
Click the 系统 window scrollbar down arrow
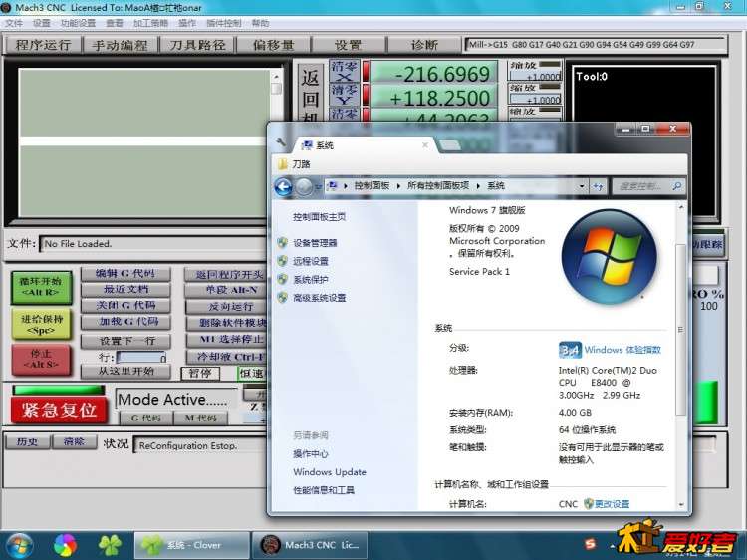click(x=681, y=505)
